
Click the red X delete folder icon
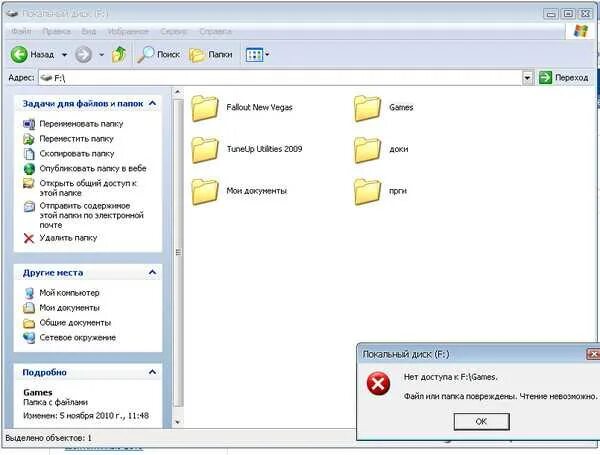click(29, 238)
